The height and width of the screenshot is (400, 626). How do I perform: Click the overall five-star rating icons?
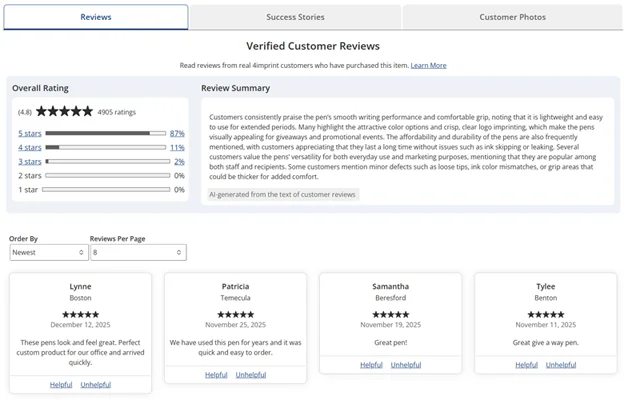tap(64, 111)
